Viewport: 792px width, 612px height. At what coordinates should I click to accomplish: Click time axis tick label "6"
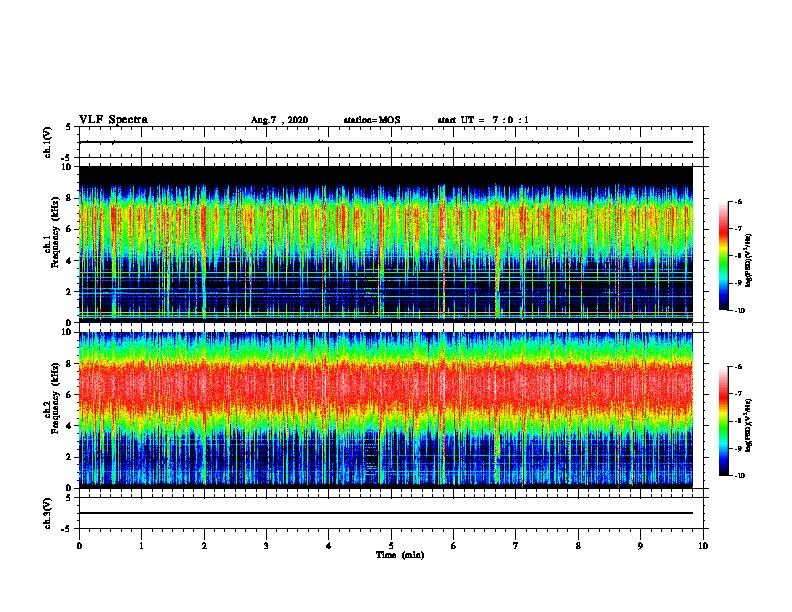(x=454, y=546)
